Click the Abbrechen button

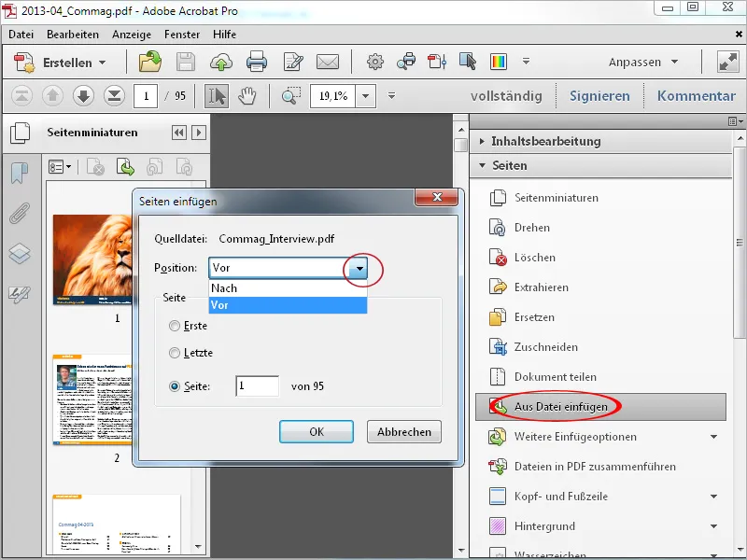point(404,432)
